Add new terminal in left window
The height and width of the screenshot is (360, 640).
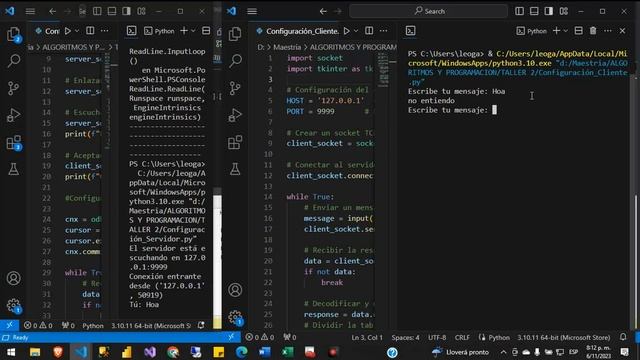tap(184, 31)
